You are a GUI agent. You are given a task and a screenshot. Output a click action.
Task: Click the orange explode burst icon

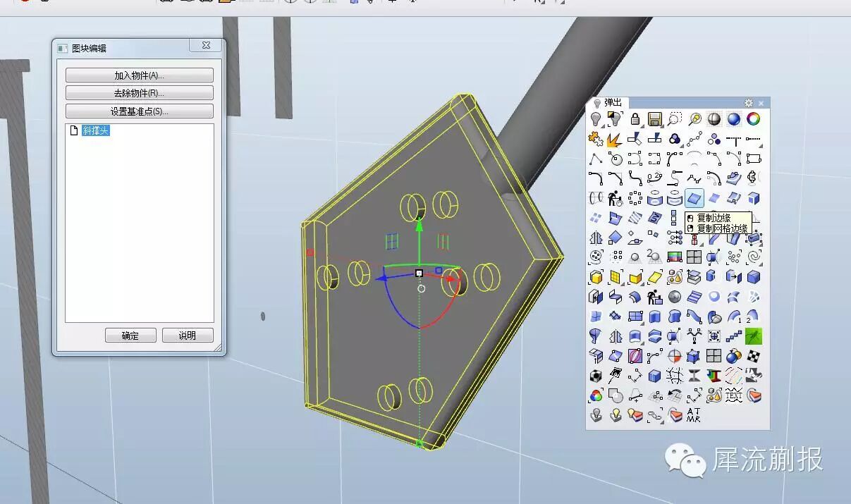click(x=615, y=138)
